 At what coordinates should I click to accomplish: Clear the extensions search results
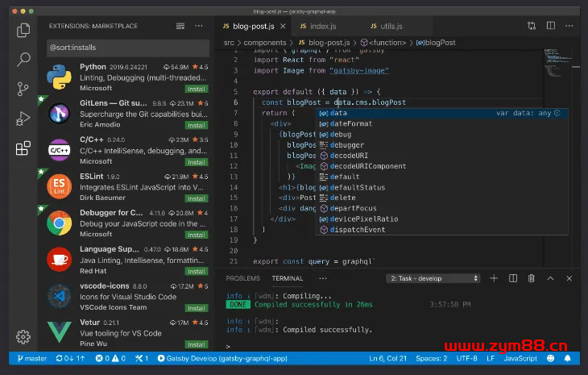180,26
